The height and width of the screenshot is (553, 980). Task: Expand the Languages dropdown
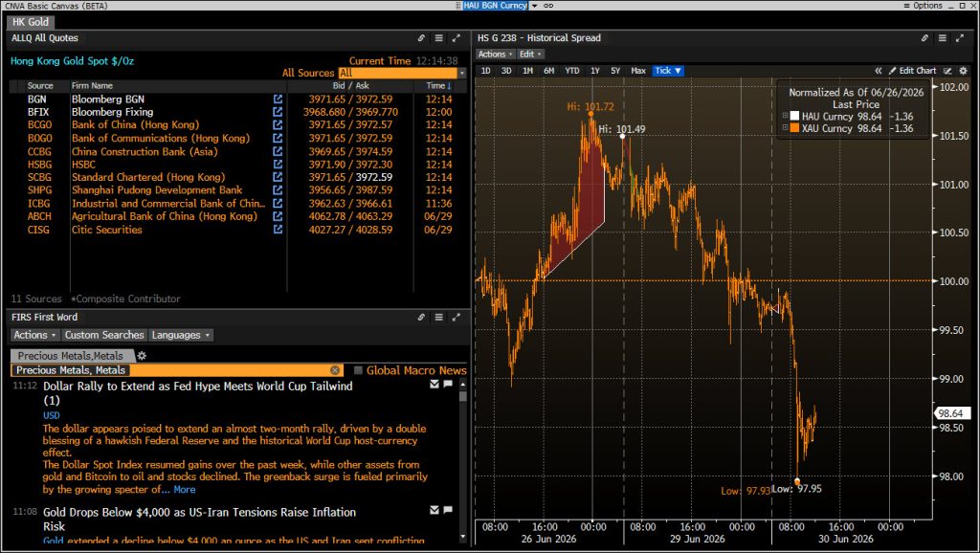click(x=181, y=336)
